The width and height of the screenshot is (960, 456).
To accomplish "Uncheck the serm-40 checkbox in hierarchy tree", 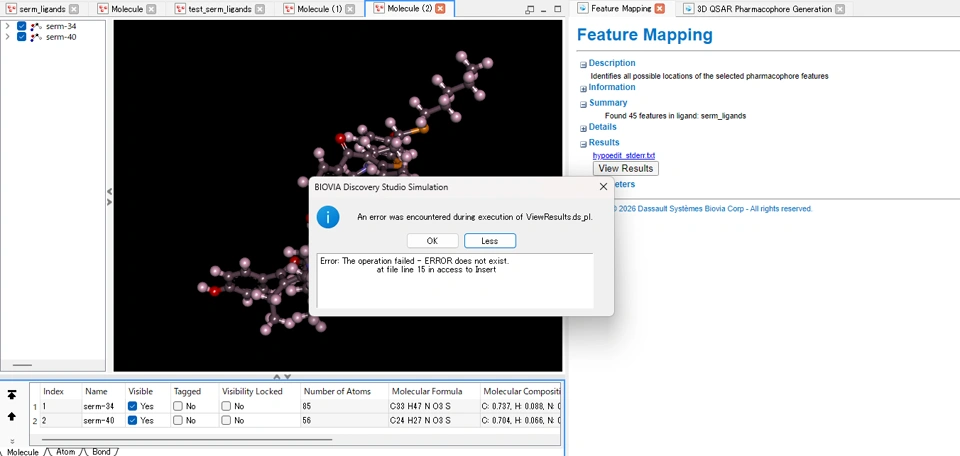I will (21, 37).
